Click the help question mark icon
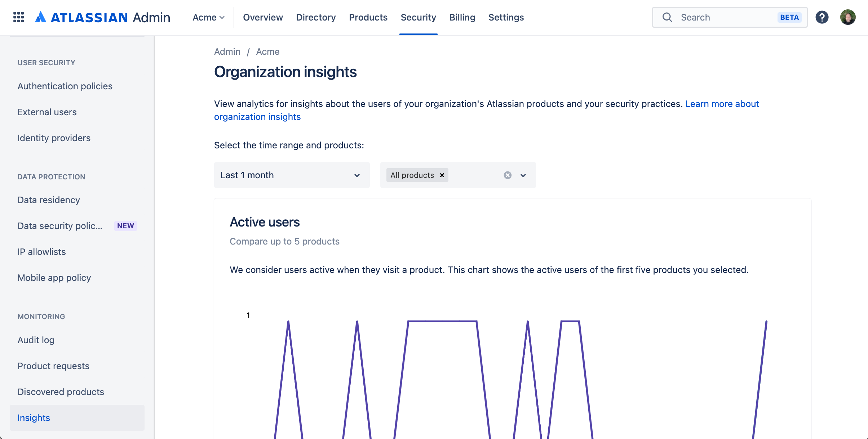This screenshot has height=439, width=868. [822, 17]
